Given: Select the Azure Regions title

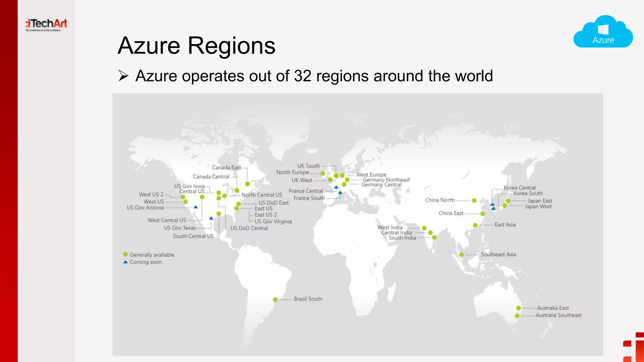Looking at the screenshot, I should click(197, 46).
